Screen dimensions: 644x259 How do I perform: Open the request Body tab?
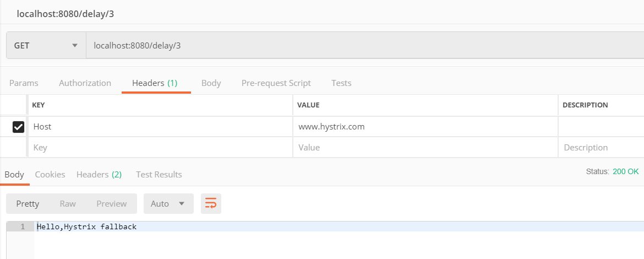point(211,83)
